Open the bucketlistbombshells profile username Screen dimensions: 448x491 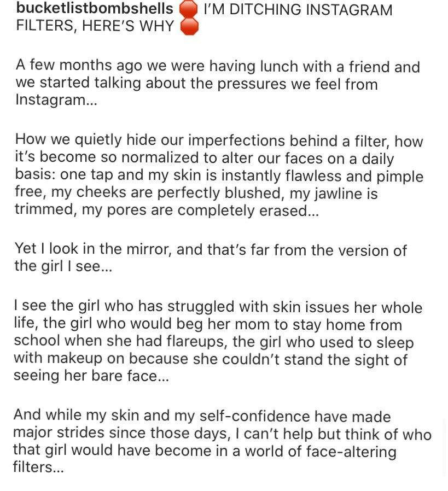pos(94,9)
